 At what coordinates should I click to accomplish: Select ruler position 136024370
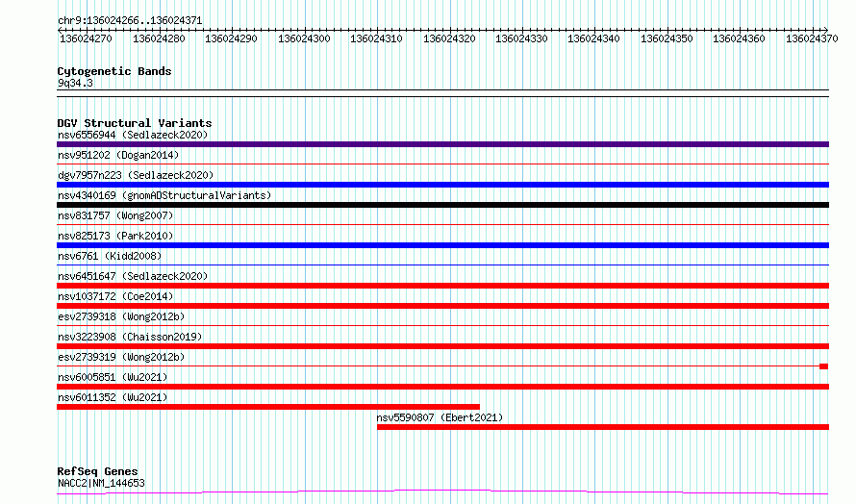pos(812,38)
